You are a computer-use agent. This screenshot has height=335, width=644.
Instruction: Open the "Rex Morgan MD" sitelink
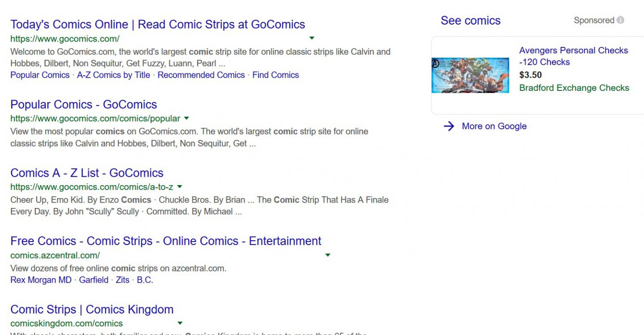coord(41,280)
